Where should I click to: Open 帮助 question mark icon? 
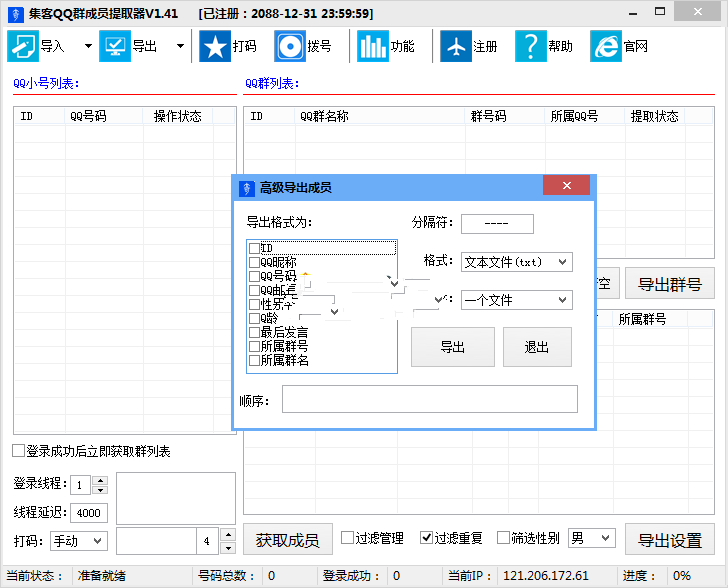coord(530,46)
